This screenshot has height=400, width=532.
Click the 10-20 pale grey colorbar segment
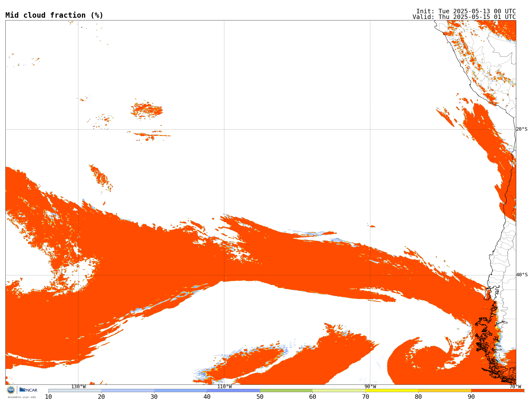point(75,391)
